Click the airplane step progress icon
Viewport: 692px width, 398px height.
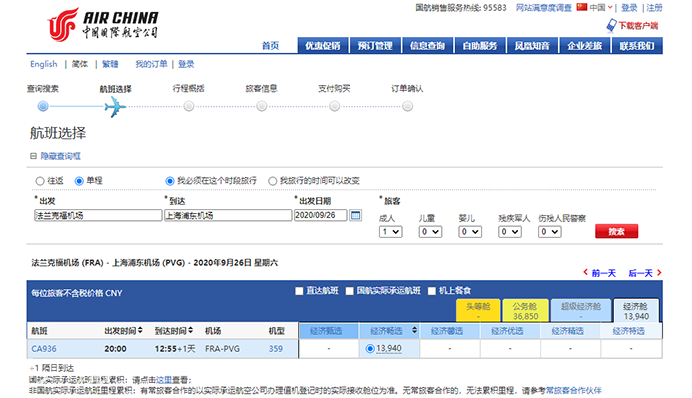[x=115, y=107]
